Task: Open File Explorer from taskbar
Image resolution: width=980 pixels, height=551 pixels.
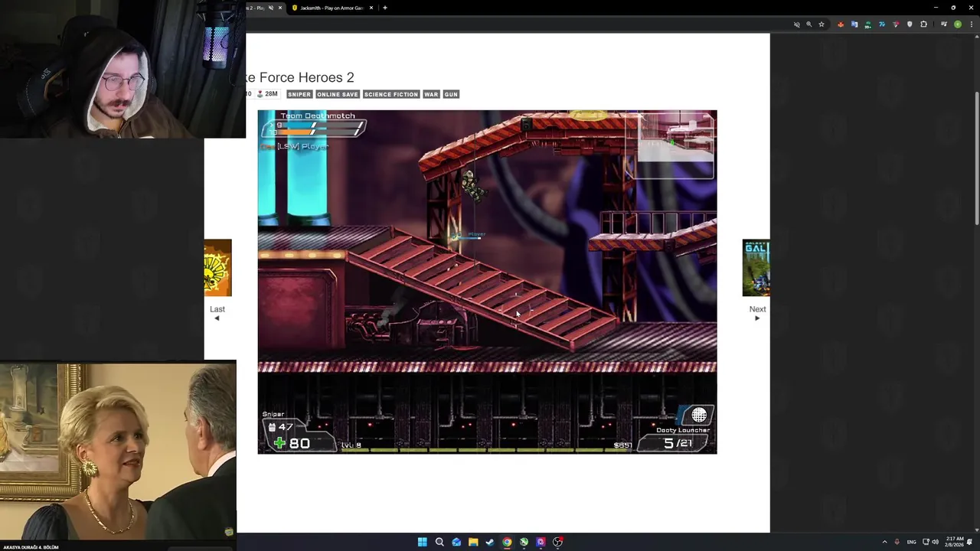Action: tap(473, 542)
